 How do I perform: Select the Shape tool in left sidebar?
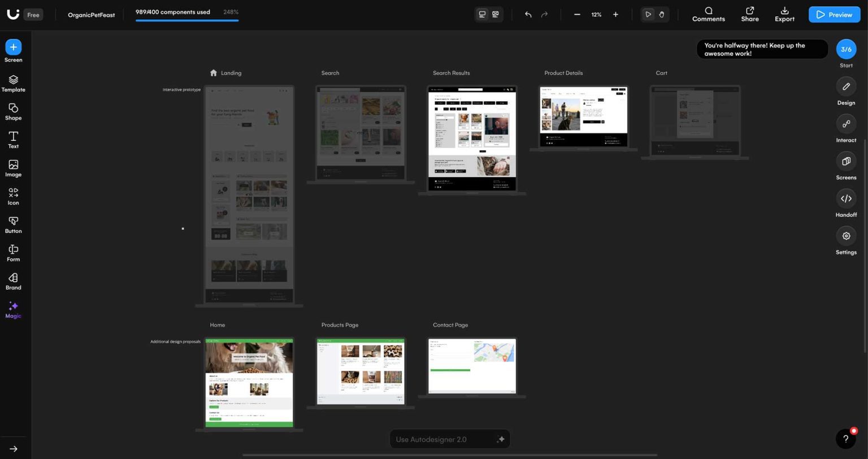click(13, 112)
